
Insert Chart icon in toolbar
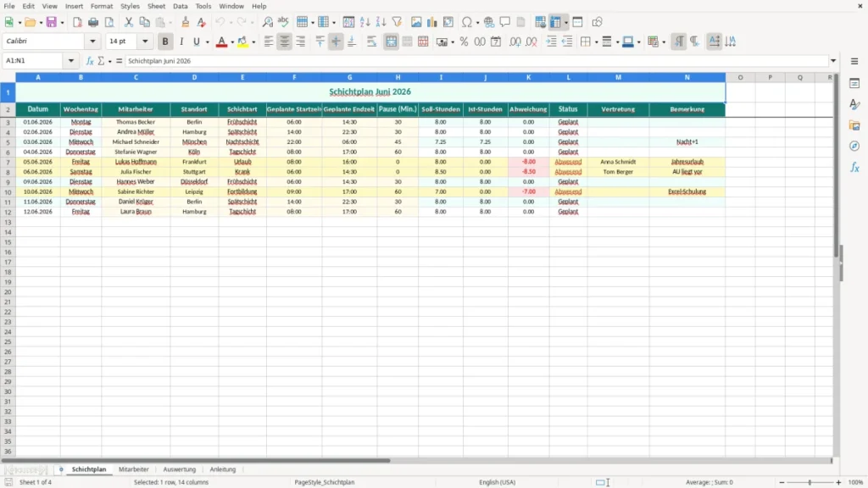tap(431, 22)
